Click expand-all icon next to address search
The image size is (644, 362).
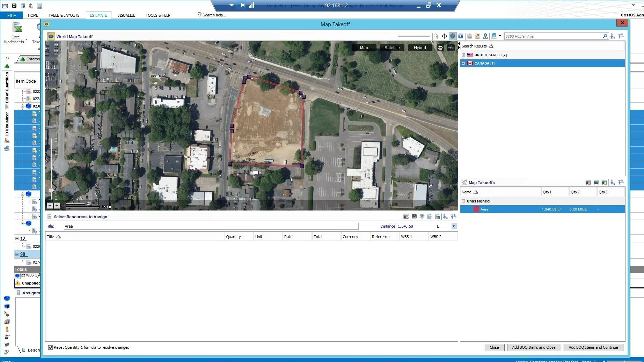[613, 36]
